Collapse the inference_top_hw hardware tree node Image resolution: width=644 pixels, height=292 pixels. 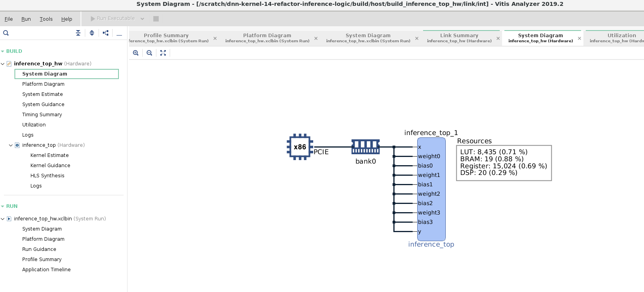coord(3,64)
